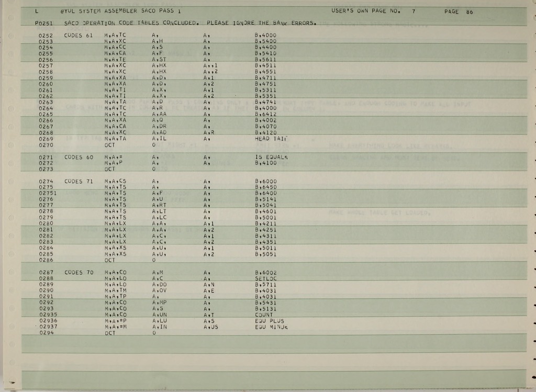Select value 'B,4400' on line 0254
Image resolution: width=536 pixels, height=392 pixels.
click(265, 48)
